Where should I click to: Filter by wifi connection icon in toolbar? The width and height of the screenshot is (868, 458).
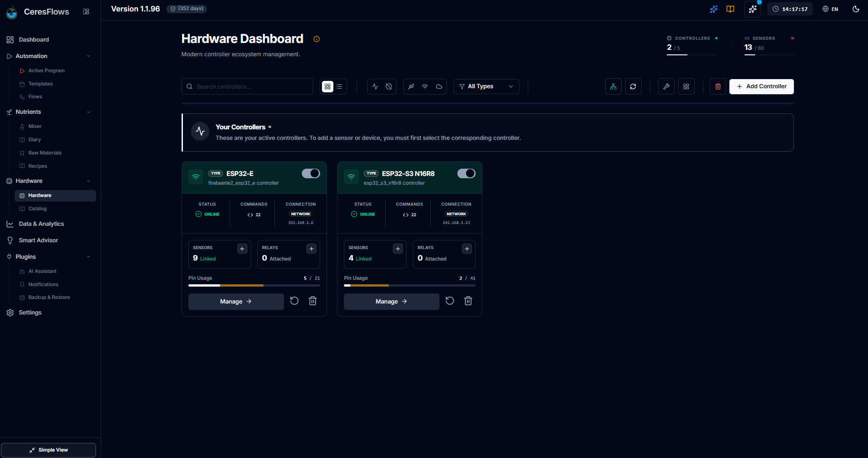click(425, 86)
